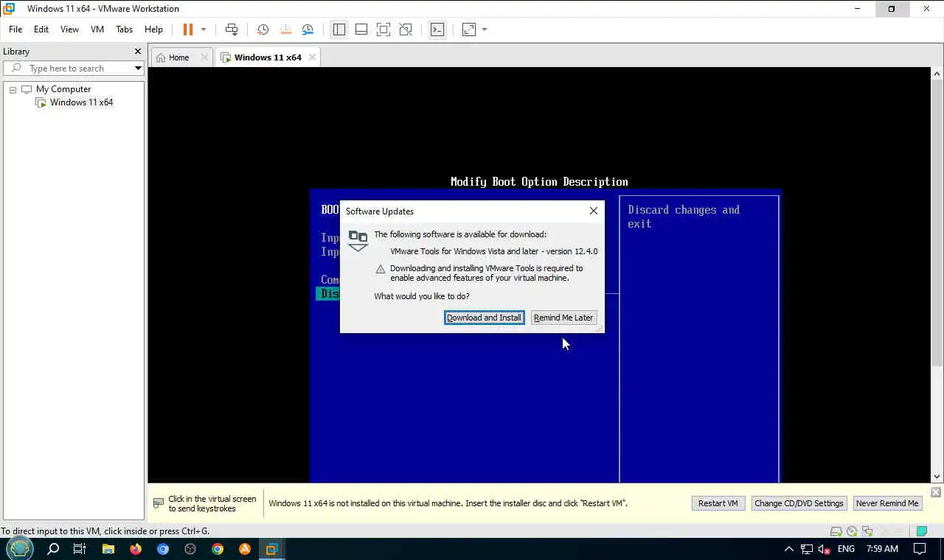Select Windows 11 x64 in library tree

[81, 102]
